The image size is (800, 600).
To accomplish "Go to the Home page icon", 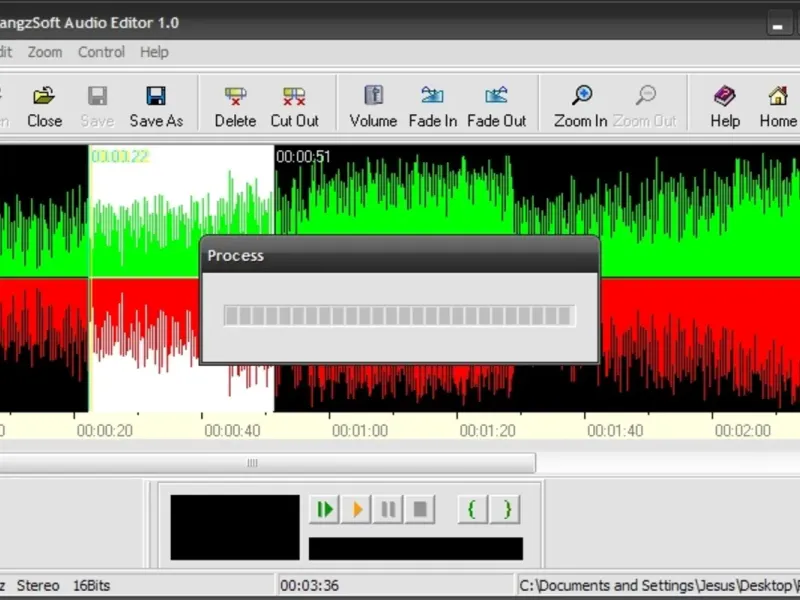I will pos(778,107).
